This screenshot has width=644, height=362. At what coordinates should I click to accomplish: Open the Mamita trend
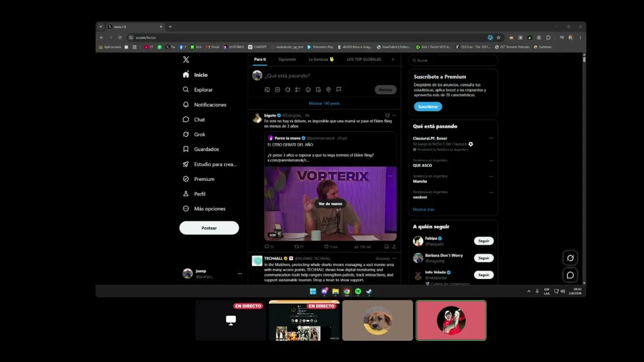point(420,182)
